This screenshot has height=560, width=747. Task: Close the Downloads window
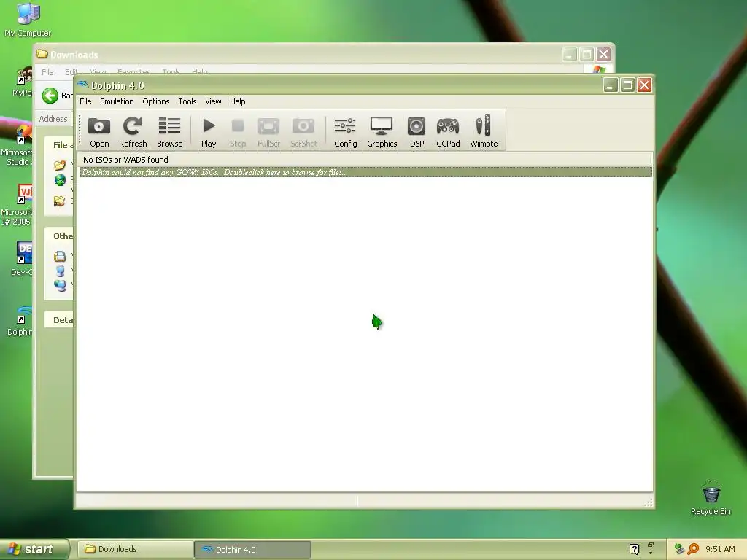point(603,55)
